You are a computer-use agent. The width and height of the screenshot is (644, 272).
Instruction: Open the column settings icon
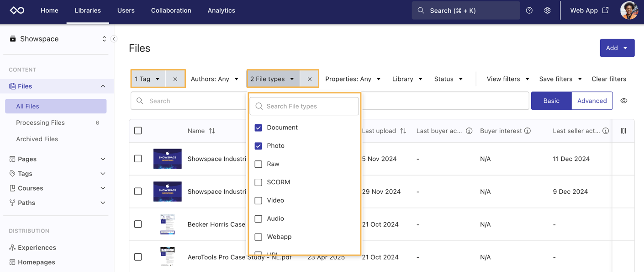coord(623,131)
